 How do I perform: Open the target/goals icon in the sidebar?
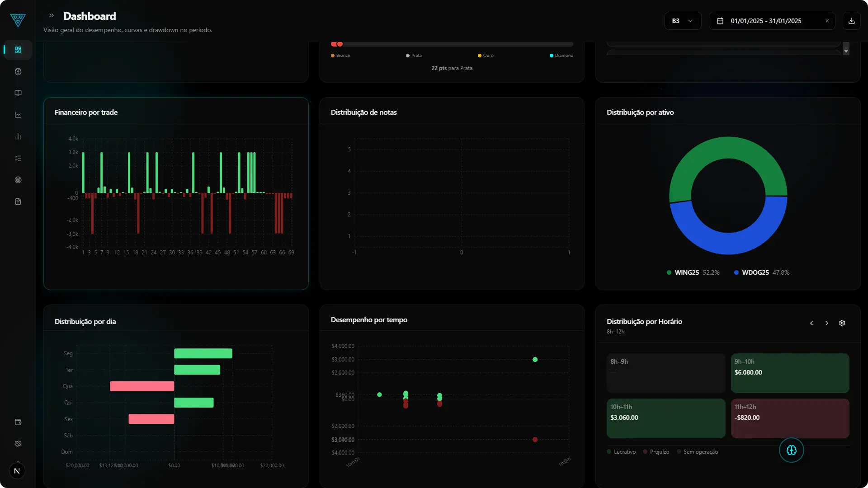[x=18, y=180]
